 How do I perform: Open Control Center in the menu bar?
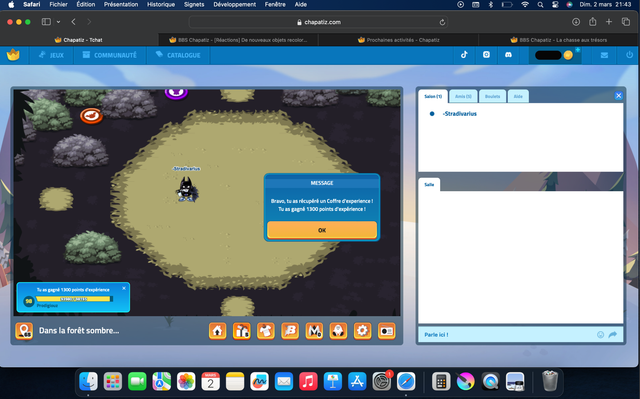[x=555, y=4]
